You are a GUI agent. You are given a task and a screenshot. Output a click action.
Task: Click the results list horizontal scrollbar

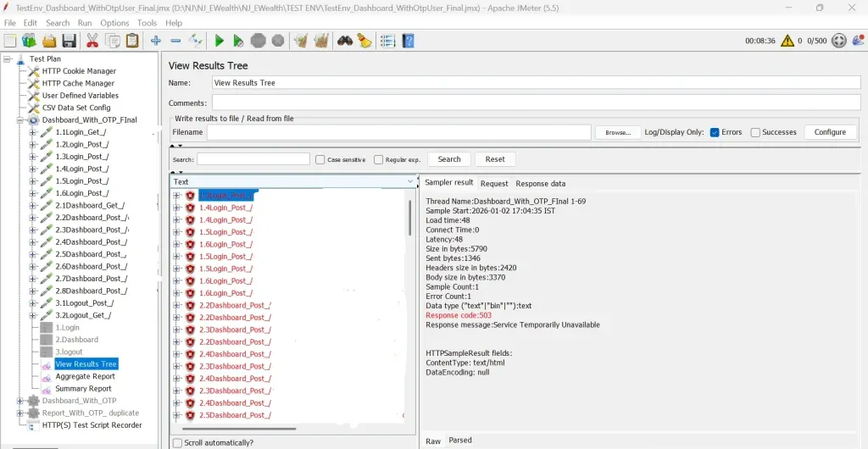tap(239, 429)
